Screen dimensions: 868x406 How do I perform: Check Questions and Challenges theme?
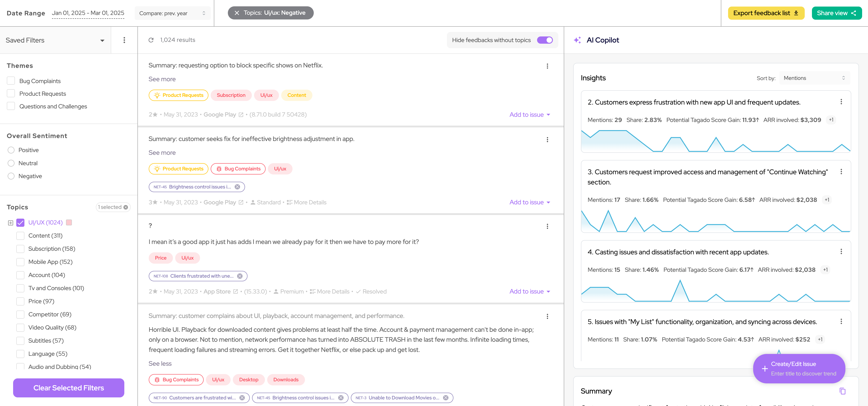tap(11, 106)
